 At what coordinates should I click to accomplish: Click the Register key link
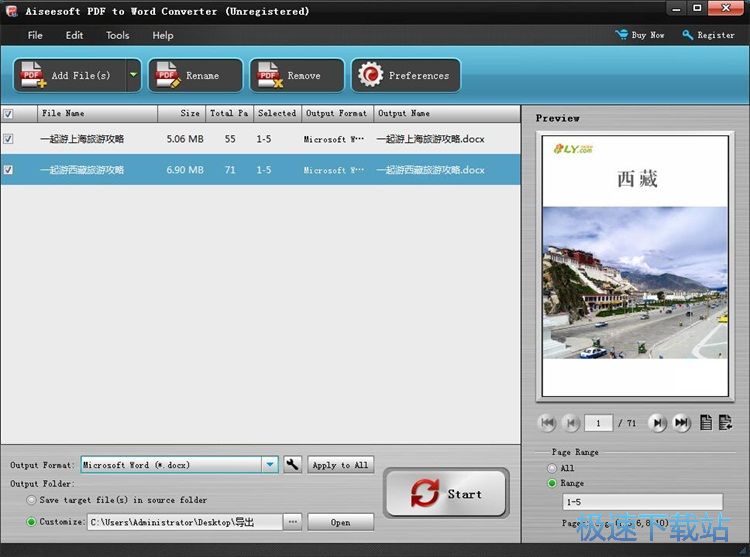[708, 35]
